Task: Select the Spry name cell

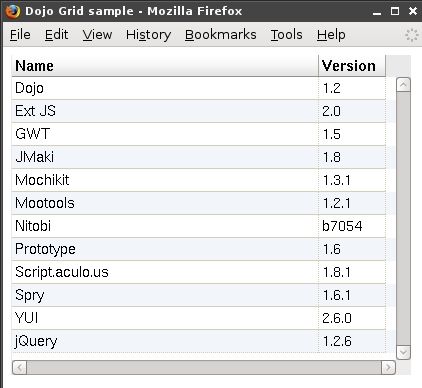Action: 165,295
